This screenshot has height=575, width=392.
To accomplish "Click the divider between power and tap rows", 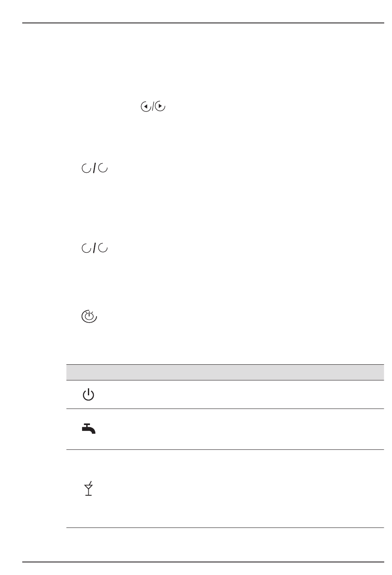I will pyautogui.click(x=225, y=409).
